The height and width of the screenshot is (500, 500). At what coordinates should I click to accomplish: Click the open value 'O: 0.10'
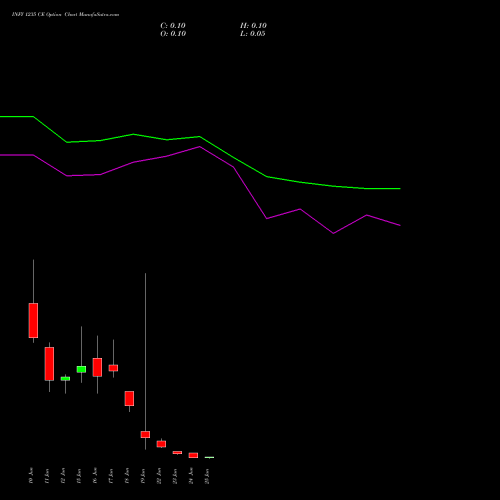[173, 34]
